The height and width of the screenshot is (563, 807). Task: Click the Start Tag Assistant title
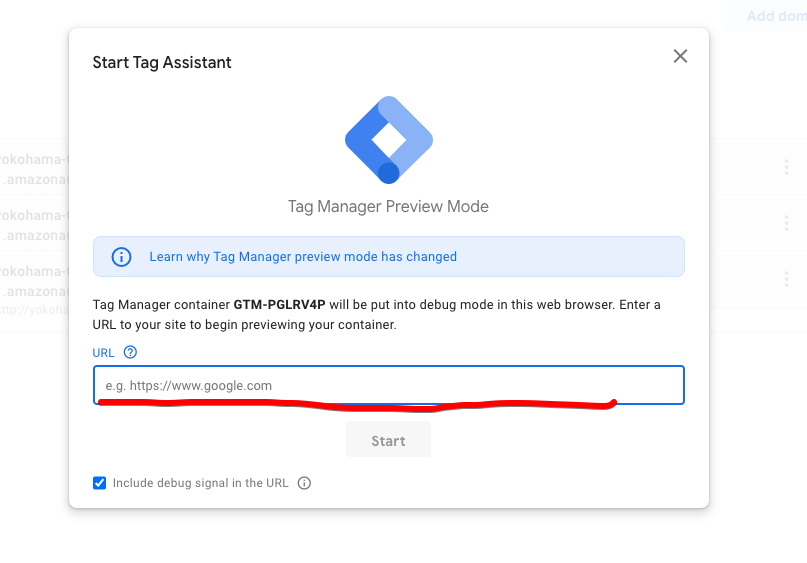point(162,62)
